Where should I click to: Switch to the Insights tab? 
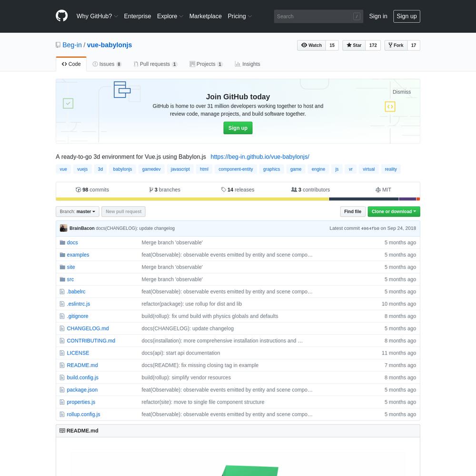pos(248,64)
